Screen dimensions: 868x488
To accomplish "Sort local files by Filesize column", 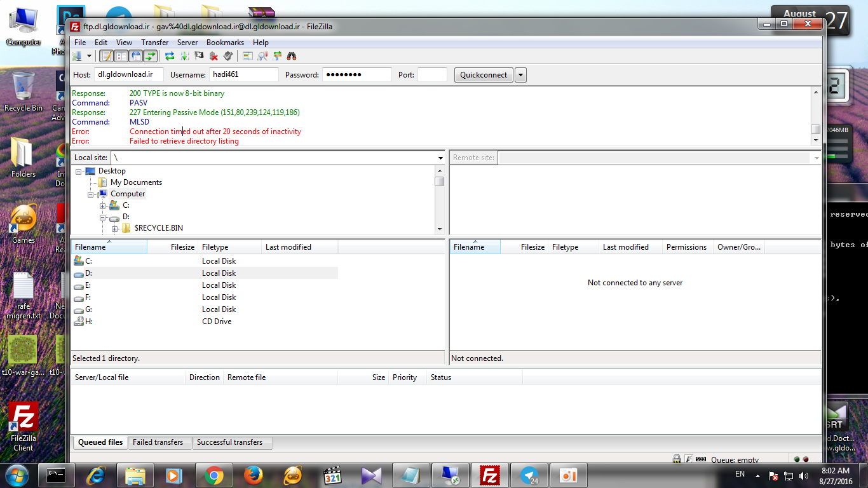I will point(172,247).
